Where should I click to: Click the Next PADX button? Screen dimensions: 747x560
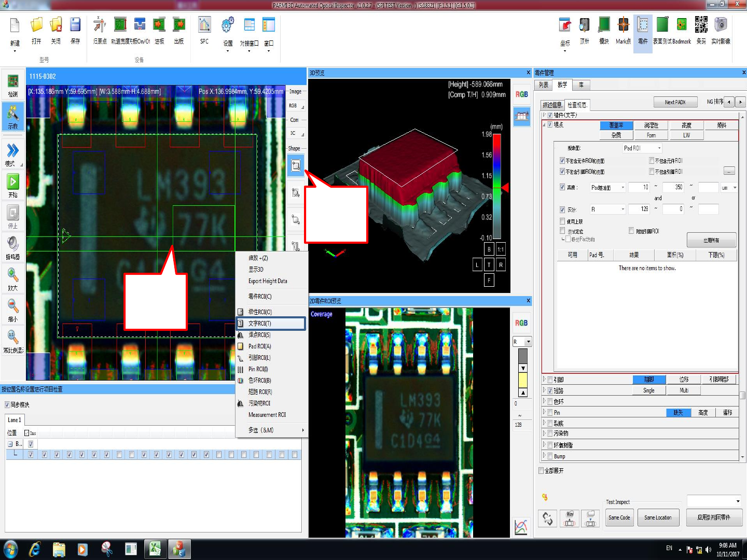pyautogui.click(x=675, y=102)
